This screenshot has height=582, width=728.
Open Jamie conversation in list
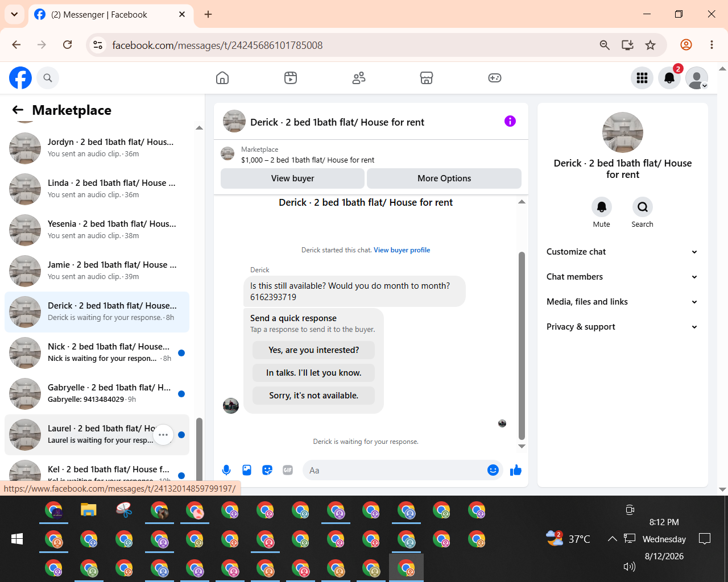[97, 271]
